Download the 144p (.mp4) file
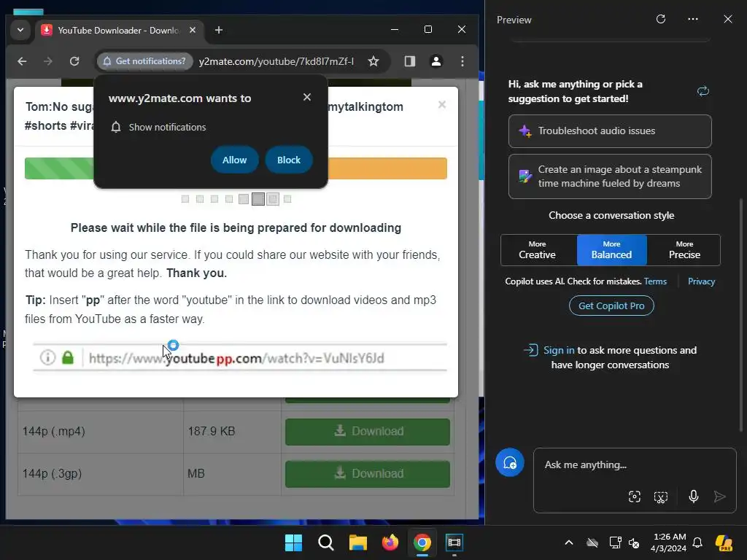This screenshot has height=560, width=747. click(368, 432)
